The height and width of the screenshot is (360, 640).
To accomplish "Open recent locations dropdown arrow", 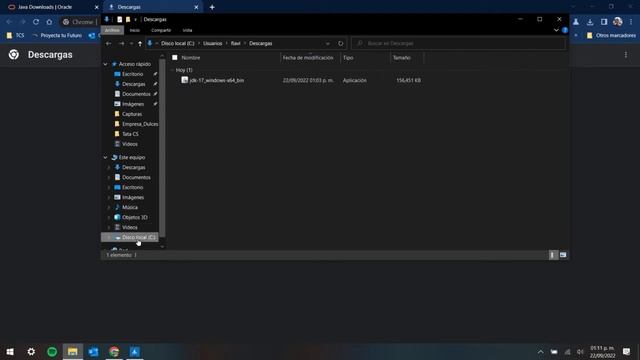I will [x=131, y=43].
